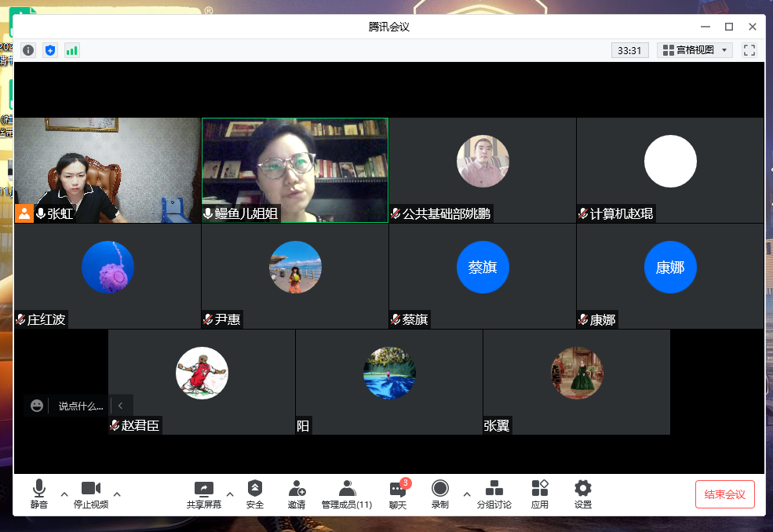The width and height of the screenshot is (773, 532).
Task: Click the 邀请 invite icon
Action: 297,494
